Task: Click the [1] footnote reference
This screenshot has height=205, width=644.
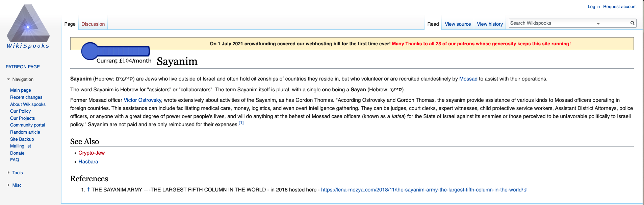Action: point(241,123)
